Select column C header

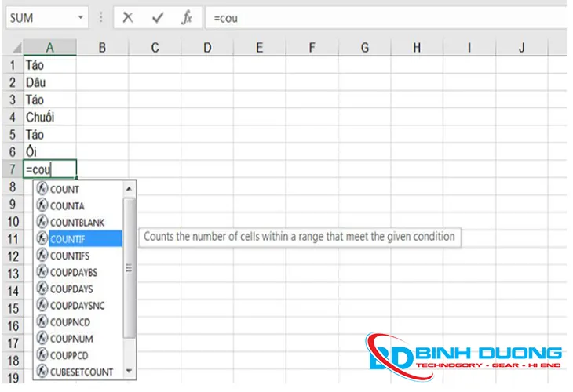pyautogui.click(x=155, y=48)
